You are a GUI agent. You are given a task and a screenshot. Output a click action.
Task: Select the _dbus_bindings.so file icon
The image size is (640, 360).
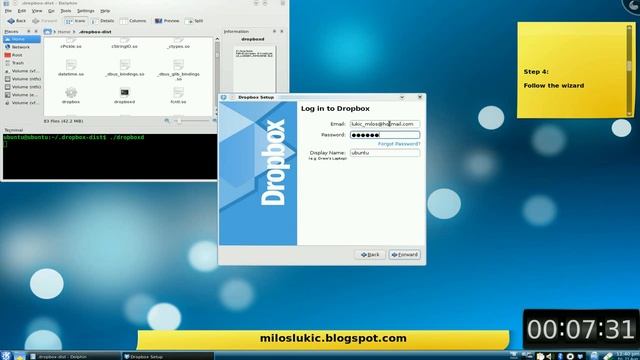click(125, 65)
